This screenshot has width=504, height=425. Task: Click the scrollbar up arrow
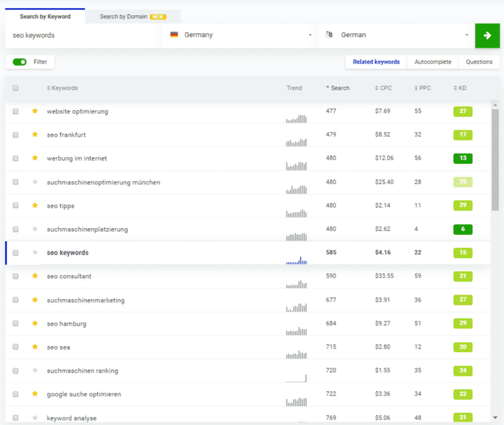[495, 105]
